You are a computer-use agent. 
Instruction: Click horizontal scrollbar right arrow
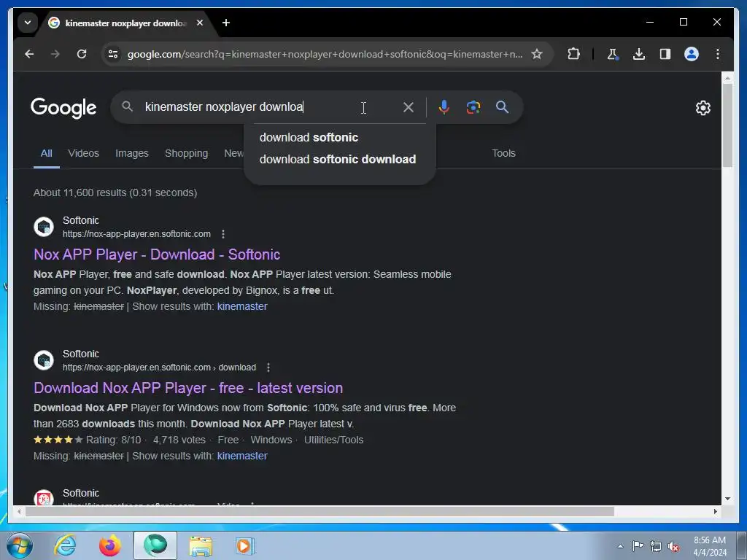click(x=715, y=511)
